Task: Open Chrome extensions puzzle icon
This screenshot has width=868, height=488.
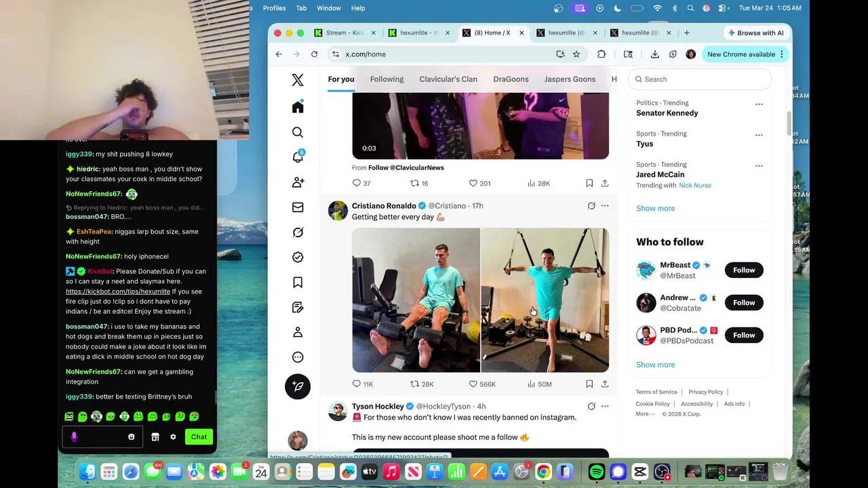Action: 601,54
